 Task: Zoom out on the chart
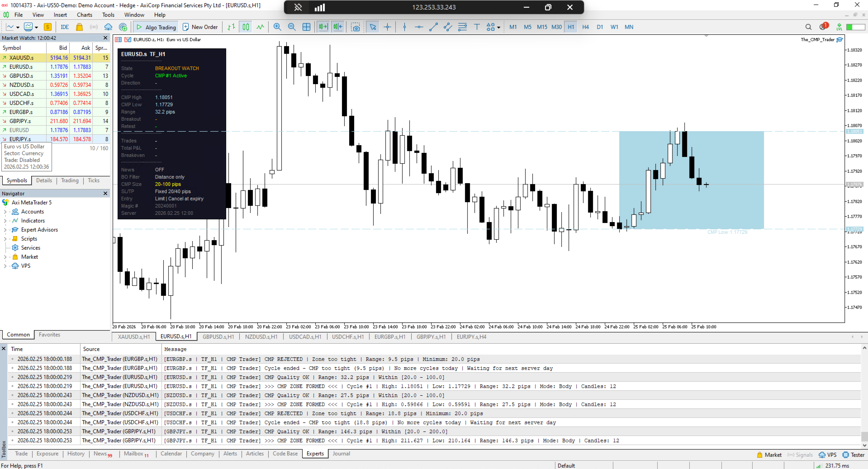tap(292, 27)
